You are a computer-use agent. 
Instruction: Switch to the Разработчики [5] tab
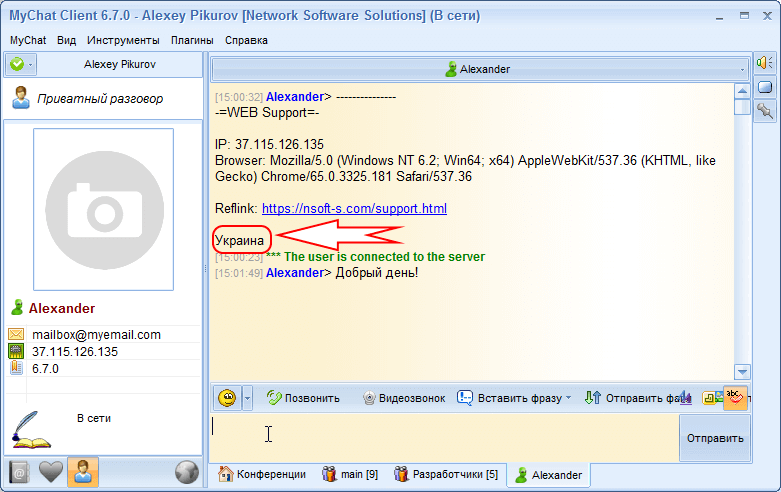(x=446, y=474)
